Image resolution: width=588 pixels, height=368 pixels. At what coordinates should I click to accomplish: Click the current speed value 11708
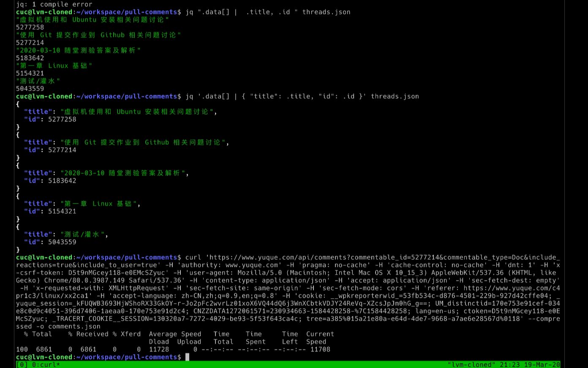tap(320, 349)
